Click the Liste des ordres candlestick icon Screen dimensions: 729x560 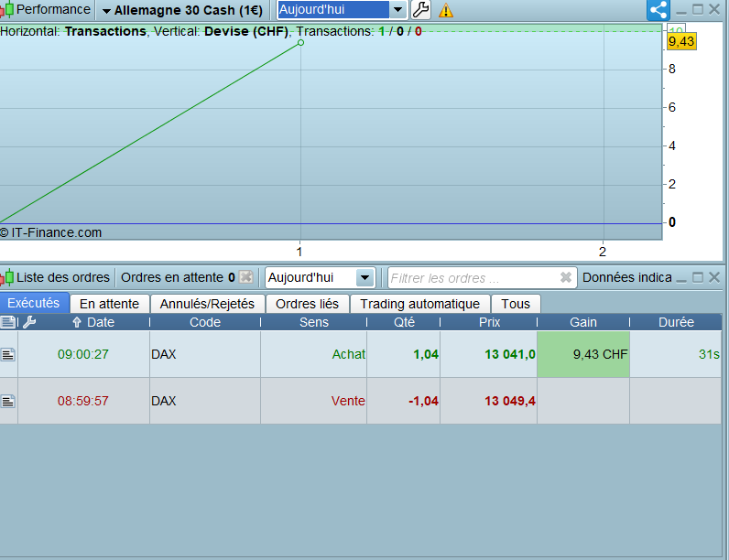click(x=6, y=277)
